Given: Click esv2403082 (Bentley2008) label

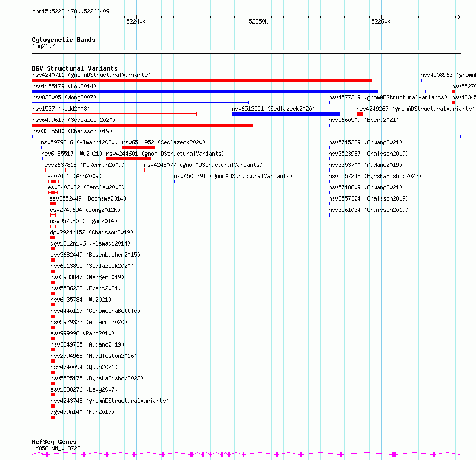Looking at the screenshot, I should coord(86,187).
